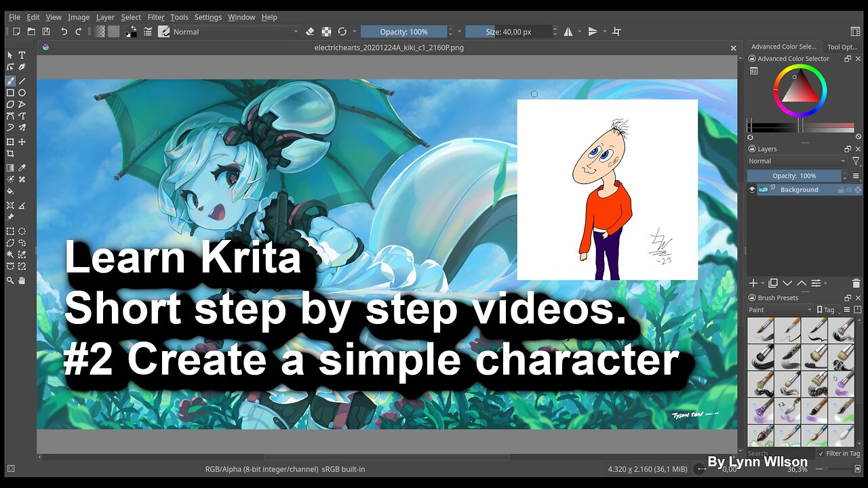The image size is (868, 488).
Task: Select the Crop tool
Action: [10, 153]
